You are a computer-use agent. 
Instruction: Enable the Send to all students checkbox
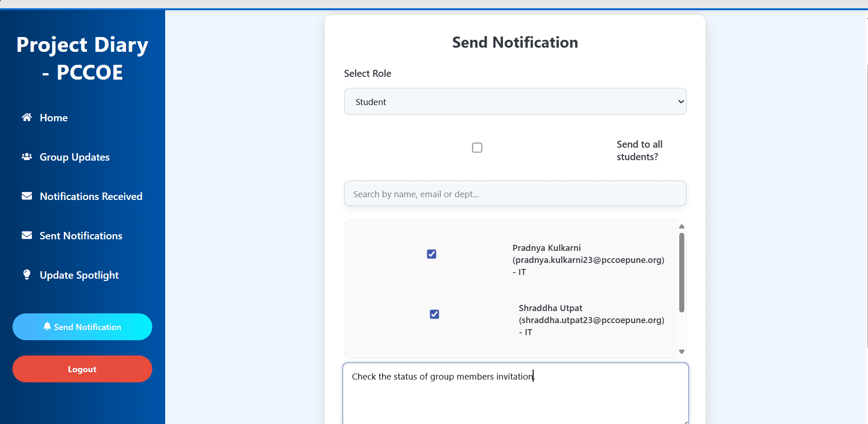click(477, 148)
